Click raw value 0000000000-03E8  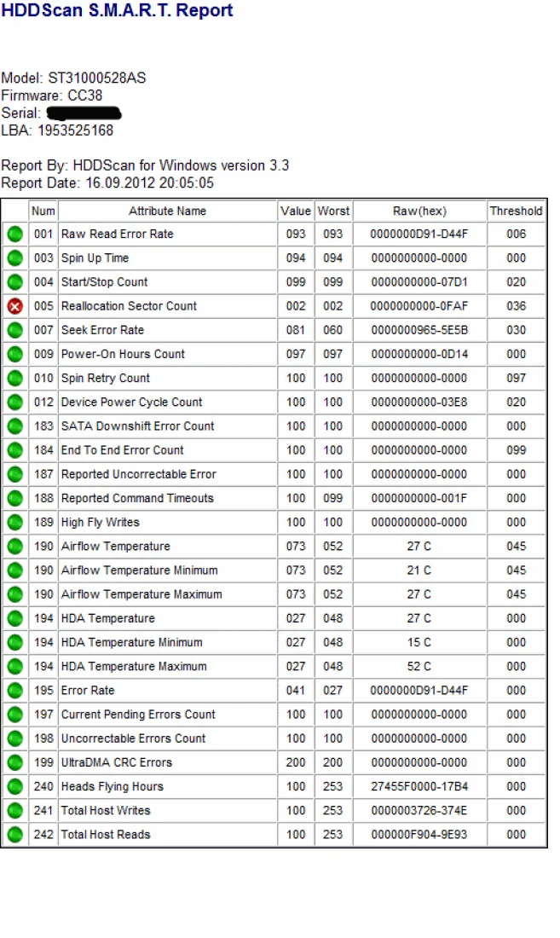pos(419,402)
